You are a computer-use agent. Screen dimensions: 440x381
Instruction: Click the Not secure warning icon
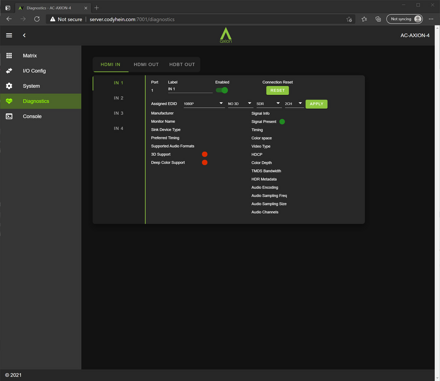(52, 19)
